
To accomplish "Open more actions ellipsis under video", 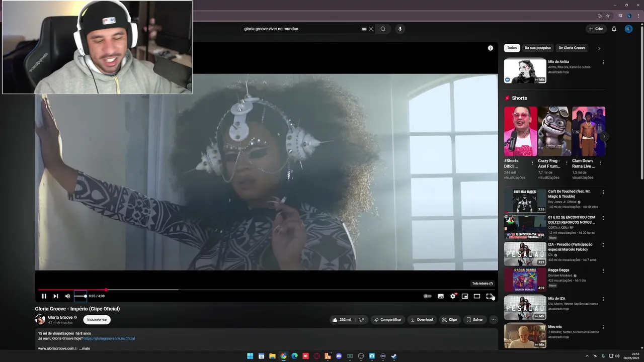I will point(494,320).
